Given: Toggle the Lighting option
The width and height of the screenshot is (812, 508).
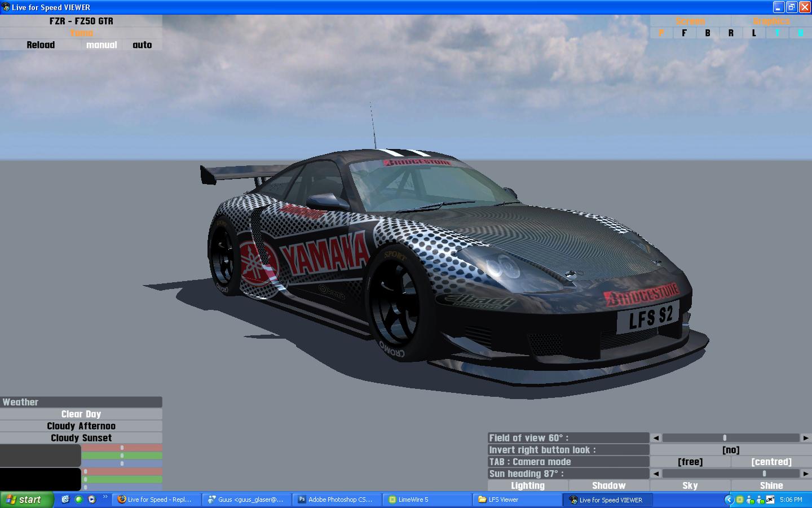Looking at the screenshot, I should point(528,485).
